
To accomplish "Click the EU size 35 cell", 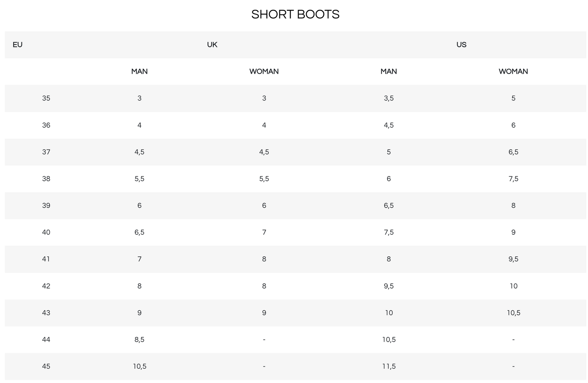I will coord(46,98).
